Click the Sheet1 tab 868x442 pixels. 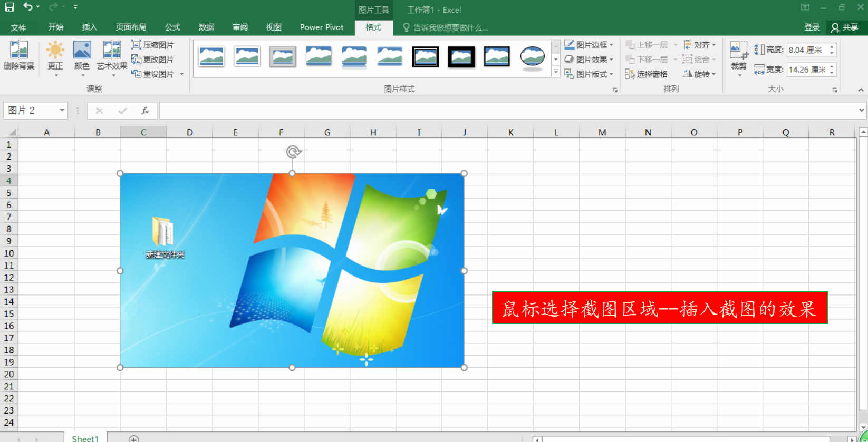[85, 438]
